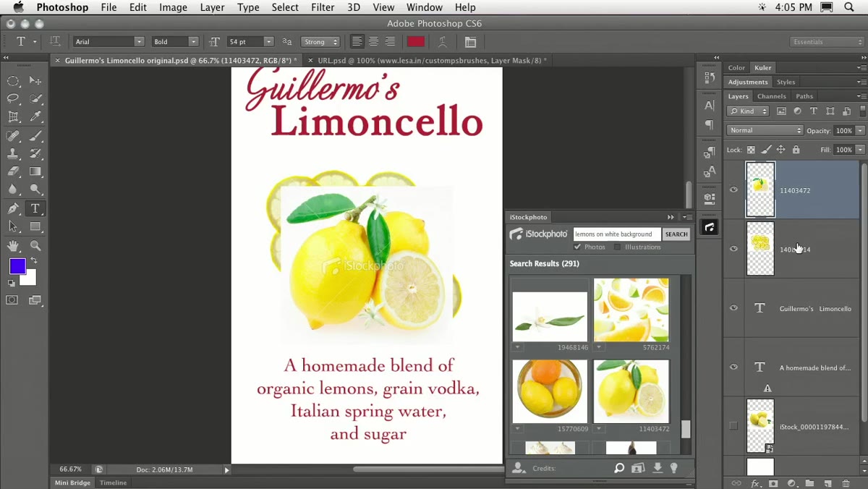Viewport: 868px width, 489px height.
Task: Toggle lock transparent pixels
Action: (x=751, y=150)
